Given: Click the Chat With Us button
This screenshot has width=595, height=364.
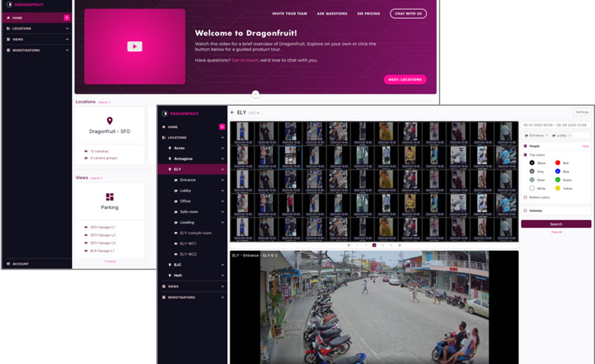Looking at the screenshot, I should [408, 14].
